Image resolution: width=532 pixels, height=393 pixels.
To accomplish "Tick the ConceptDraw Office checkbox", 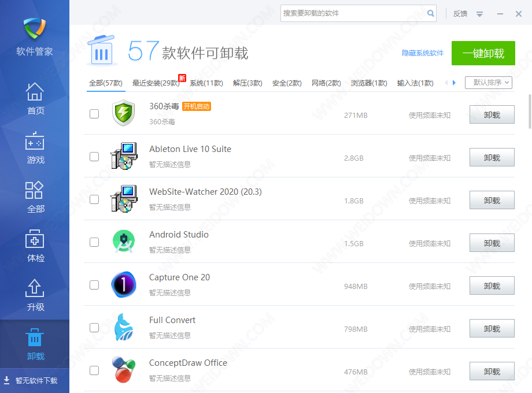I will [x=94, y=370].
